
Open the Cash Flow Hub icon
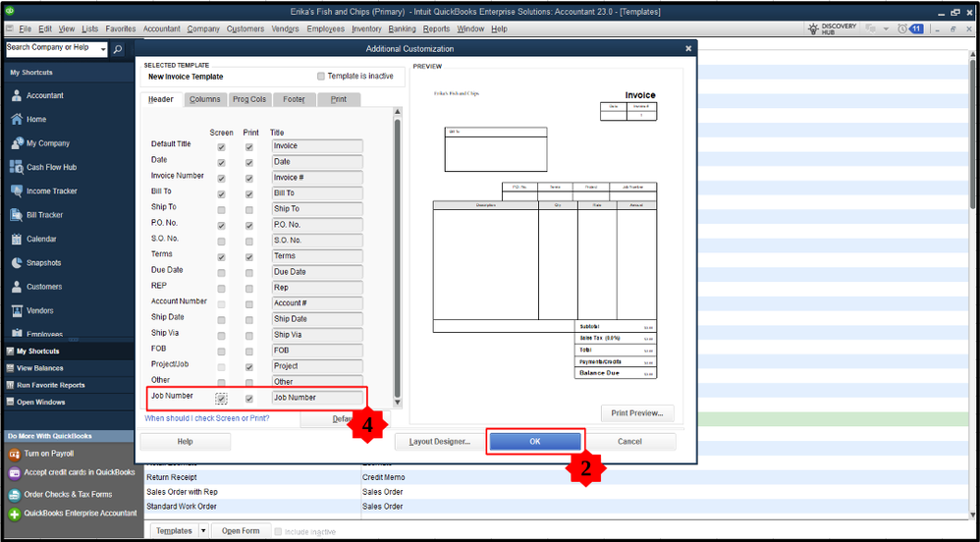click(x=17, y=167)
